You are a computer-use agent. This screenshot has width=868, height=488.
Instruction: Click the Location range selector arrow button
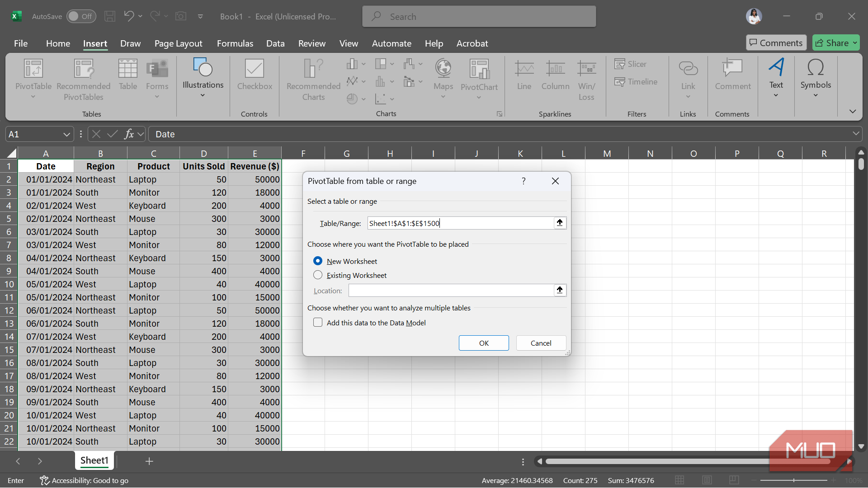pyautogui.click(x=560, y=290)
